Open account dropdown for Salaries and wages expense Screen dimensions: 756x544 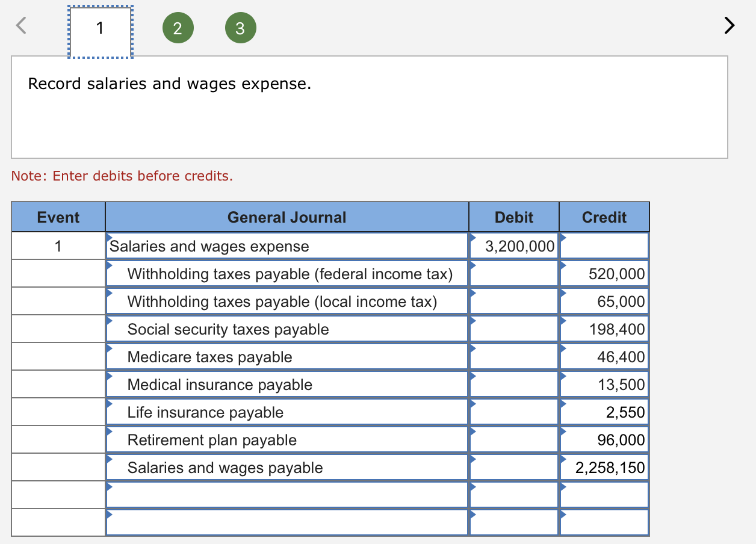coord(287,246)
